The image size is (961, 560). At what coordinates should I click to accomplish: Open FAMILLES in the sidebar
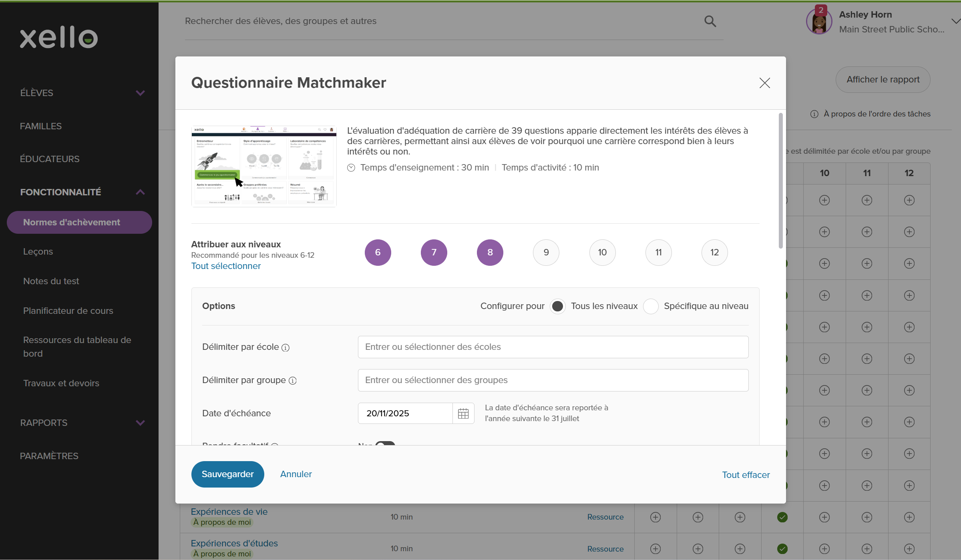pyautogui.click(x=41, y=126)
